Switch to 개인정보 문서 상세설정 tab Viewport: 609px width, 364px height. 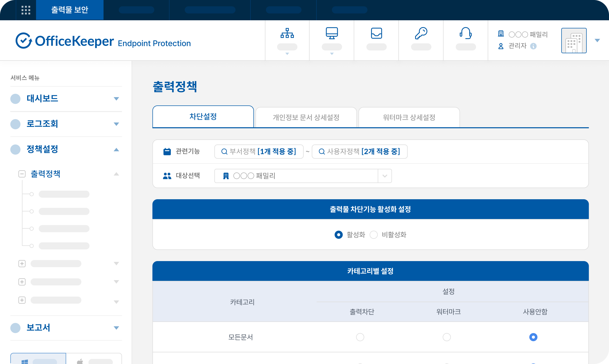click(x=306, y=117)
